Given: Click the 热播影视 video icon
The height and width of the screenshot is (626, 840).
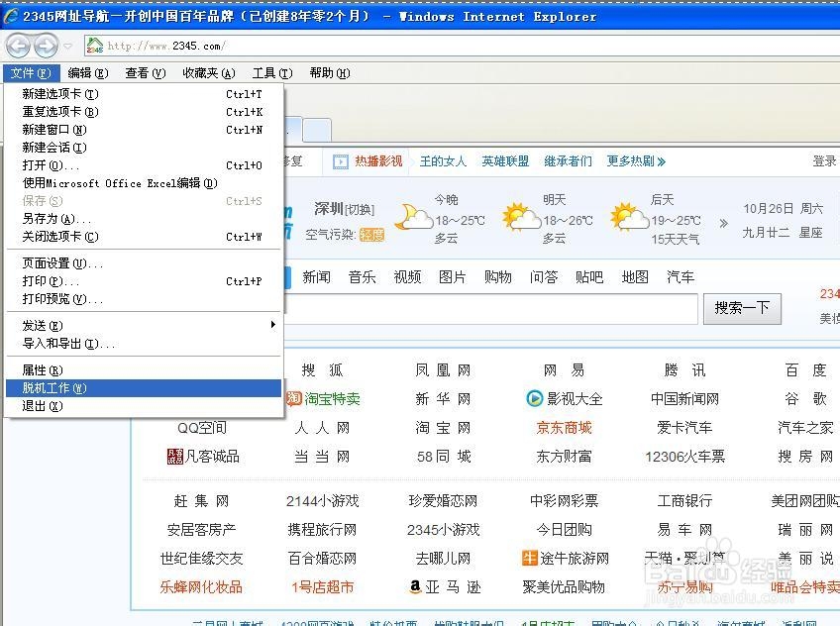Looking at the screenshot, I should click(340, 161).
